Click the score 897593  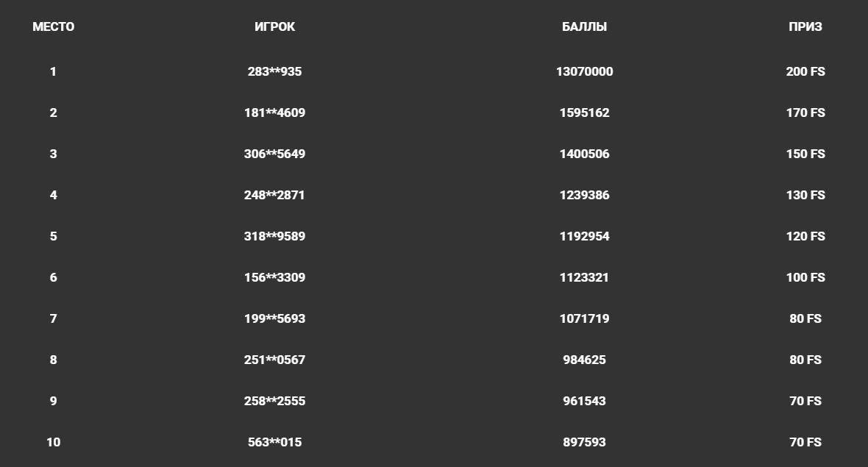584,442
